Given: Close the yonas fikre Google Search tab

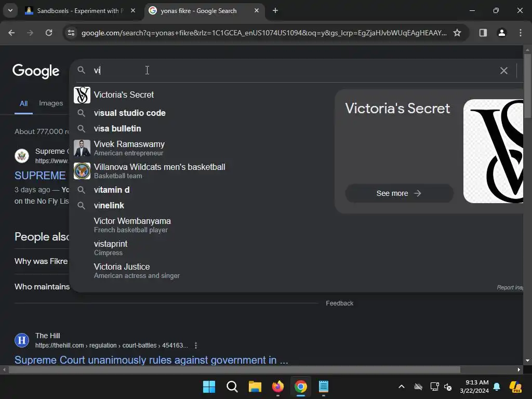Looking at the screenshot, I should coord(257,11).
